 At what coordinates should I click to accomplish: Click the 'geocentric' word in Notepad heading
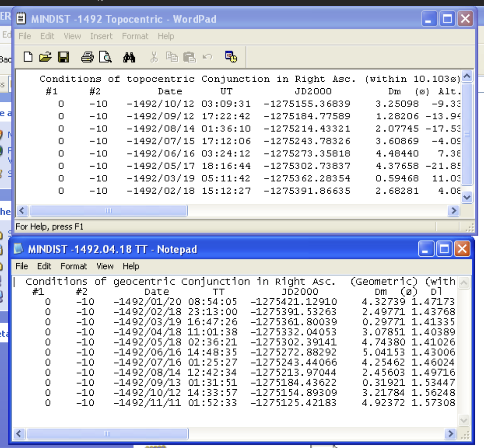(144, 282)
